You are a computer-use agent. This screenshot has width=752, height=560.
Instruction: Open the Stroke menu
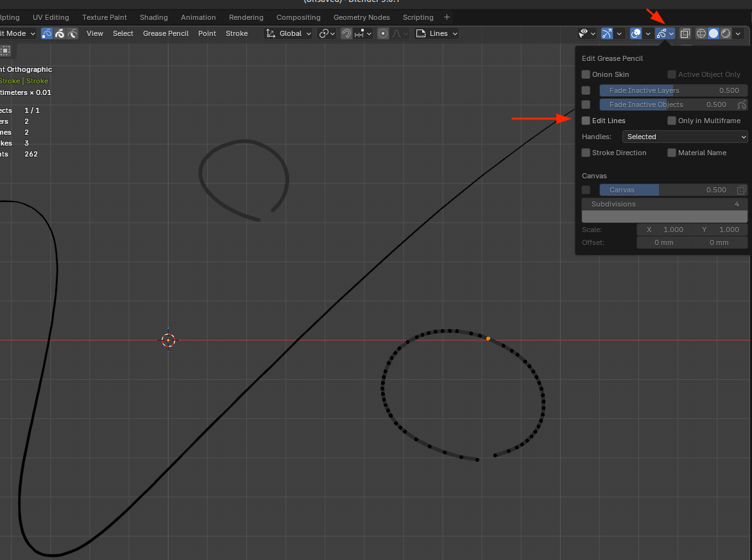coord(237,33)
